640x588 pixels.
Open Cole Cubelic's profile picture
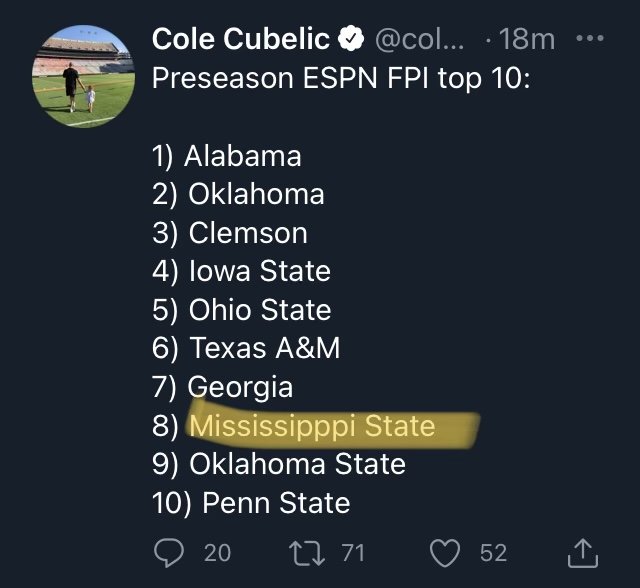click(83, 76)
